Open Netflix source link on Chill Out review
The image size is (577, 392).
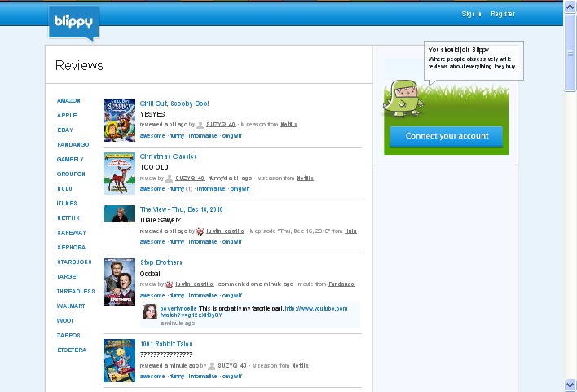click(288, 125)
